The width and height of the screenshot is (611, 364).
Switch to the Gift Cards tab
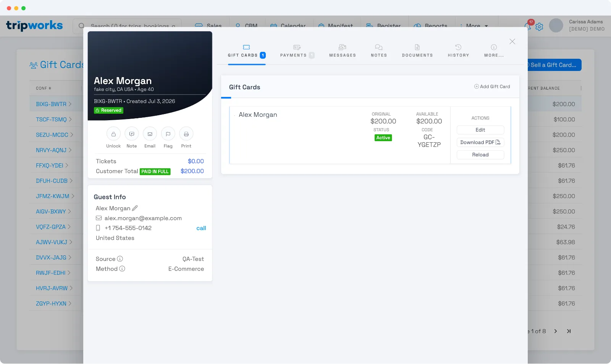click(247, 52)
